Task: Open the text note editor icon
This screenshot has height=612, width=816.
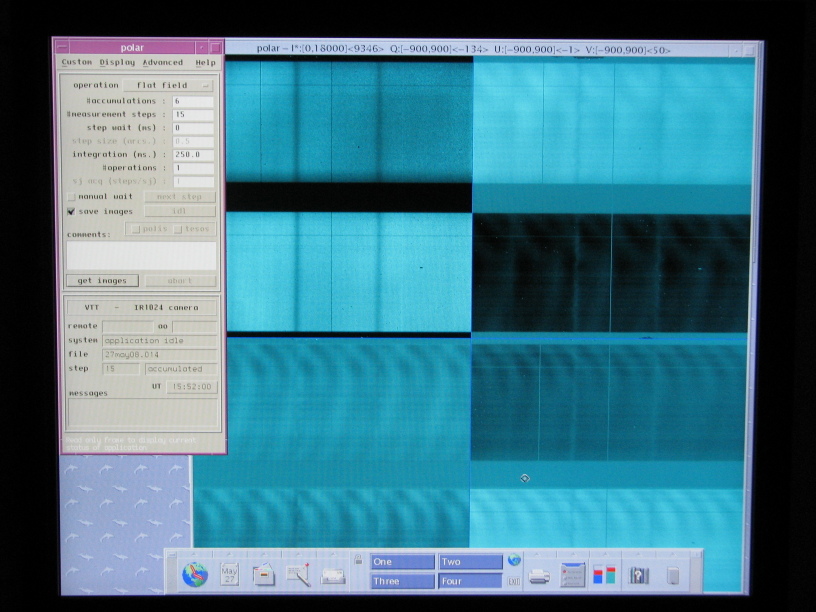Action: pyautogui.click(x=298, y=574)
